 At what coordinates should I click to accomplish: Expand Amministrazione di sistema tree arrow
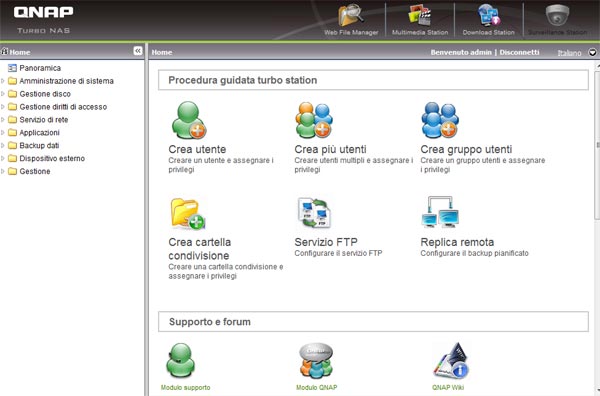point(3,81)
